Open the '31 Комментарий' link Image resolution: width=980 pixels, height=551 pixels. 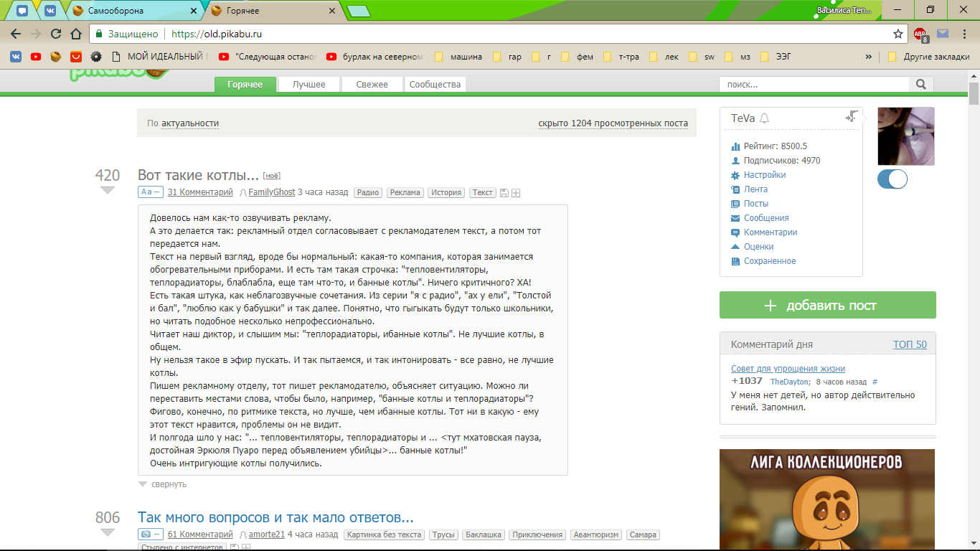click(x=200, y=192)
